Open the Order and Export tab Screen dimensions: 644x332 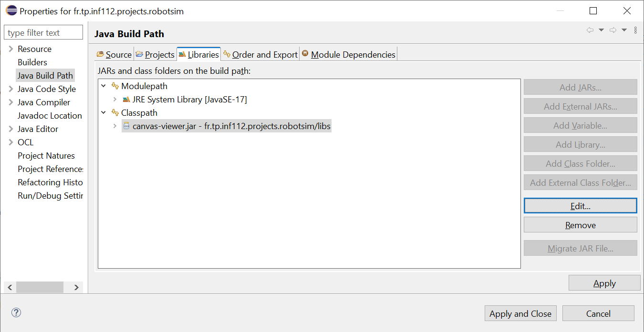click(x=260, y=54)
